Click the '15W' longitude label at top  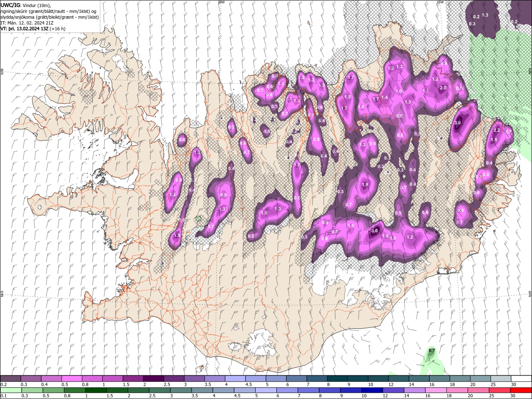(x=440, y=2)
